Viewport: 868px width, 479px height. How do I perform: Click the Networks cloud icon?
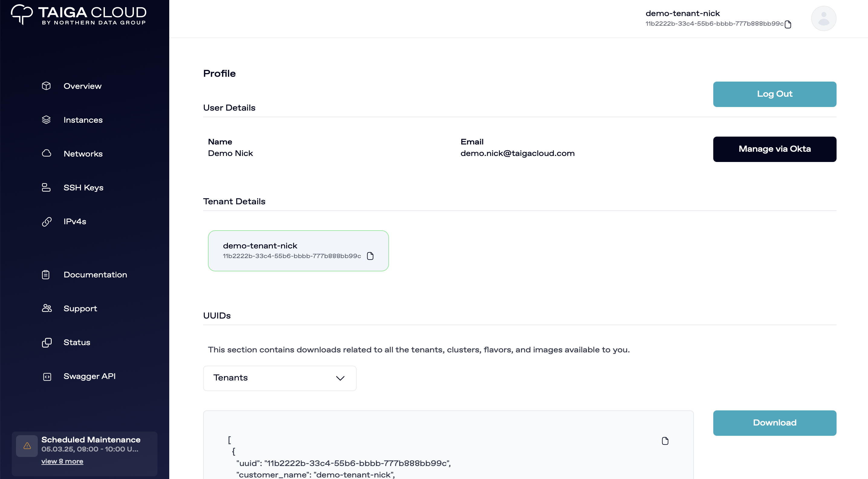point(47,154)
